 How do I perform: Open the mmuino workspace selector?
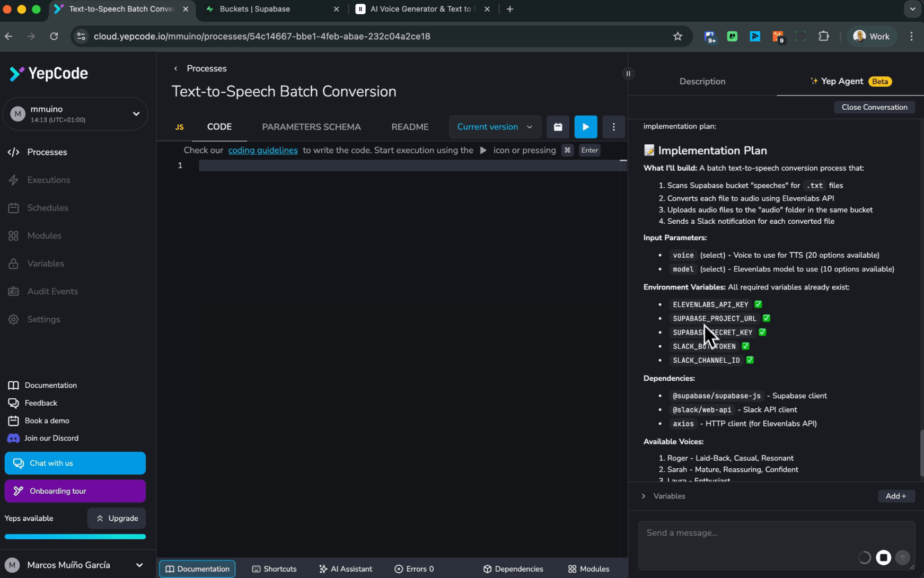(x=75, y=113)
